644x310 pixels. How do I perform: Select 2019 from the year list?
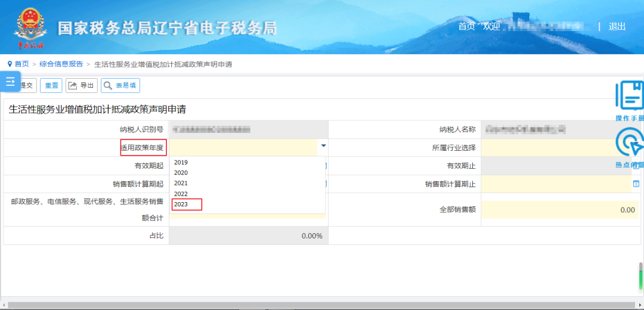[x=181, y=162]
